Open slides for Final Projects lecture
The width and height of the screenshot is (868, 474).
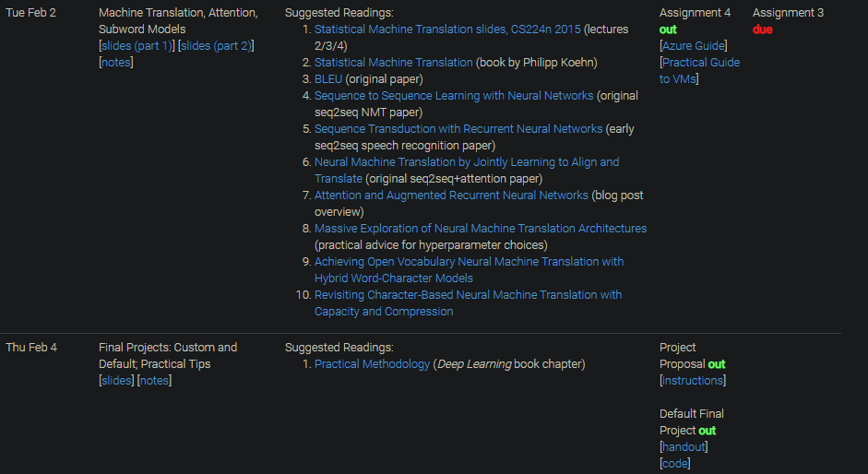click(x=116, y=381)
